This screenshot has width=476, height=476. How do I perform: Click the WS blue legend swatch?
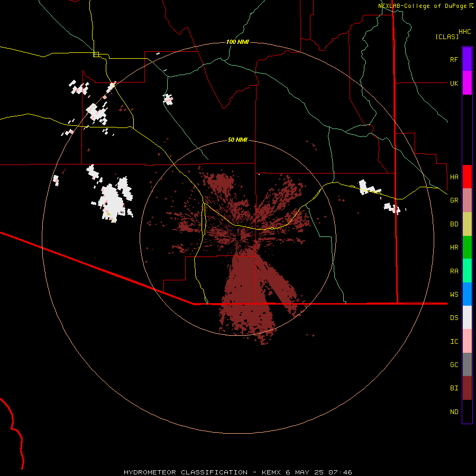467,294
